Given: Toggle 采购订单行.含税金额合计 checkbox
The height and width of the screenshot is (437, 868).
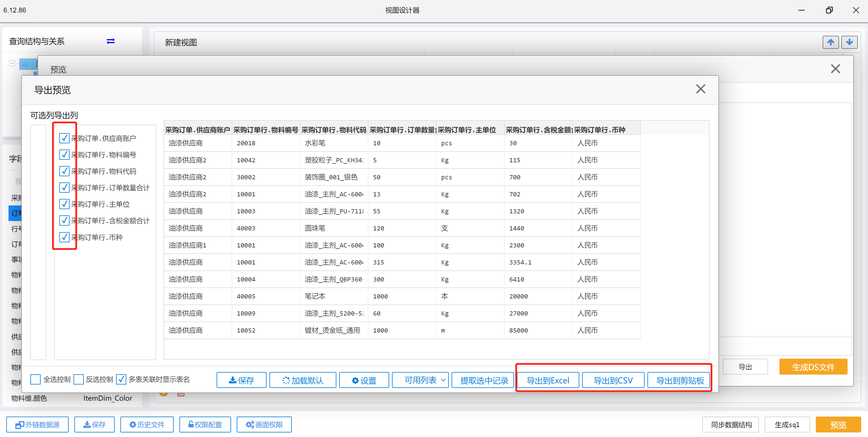Looking at the screenshot, I should click(x=64, y=221).
